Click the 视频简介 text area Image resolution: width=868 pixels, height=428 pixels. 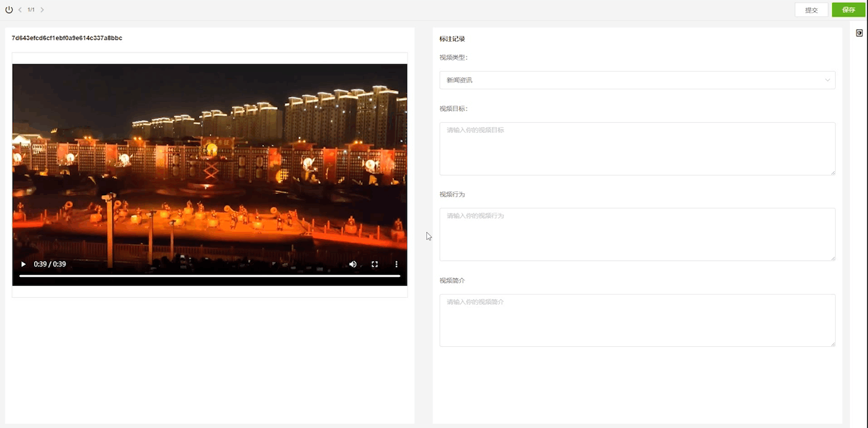coord(637,320)
